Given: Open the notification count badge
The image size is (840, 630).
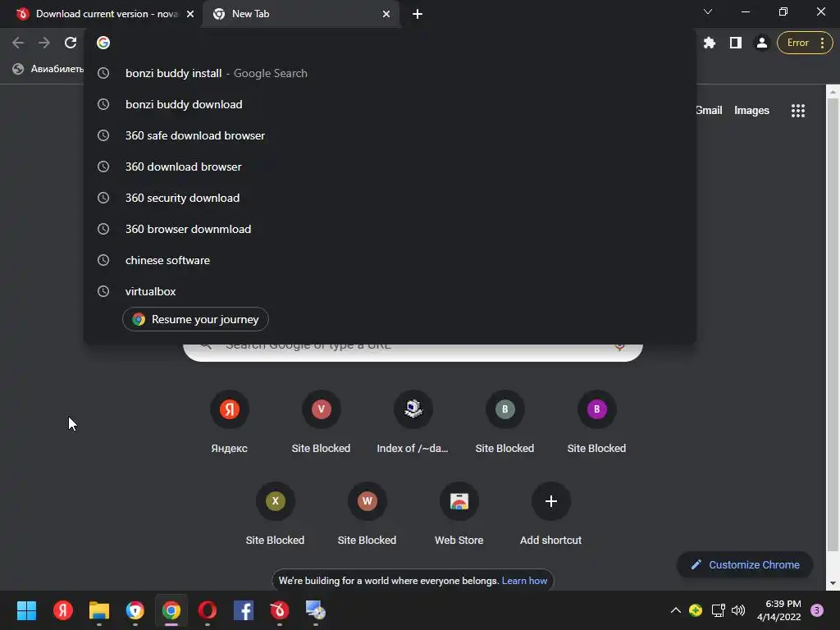Looking at the screenshot, I should (x=817, y=610).
